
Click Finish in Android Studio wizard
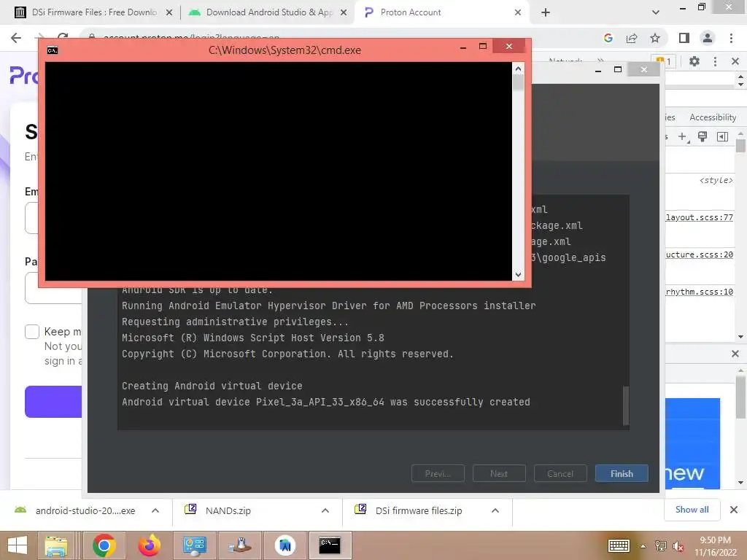click(622, 473)
